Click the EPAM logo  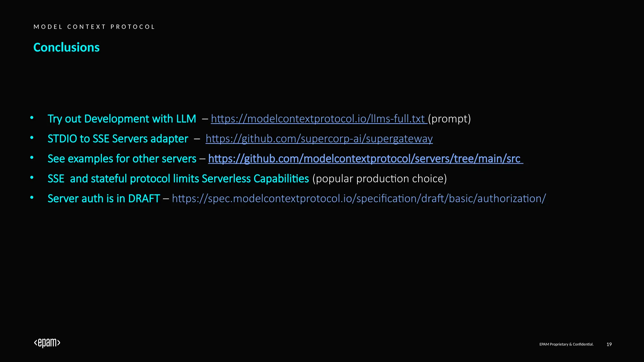point(47,343)
